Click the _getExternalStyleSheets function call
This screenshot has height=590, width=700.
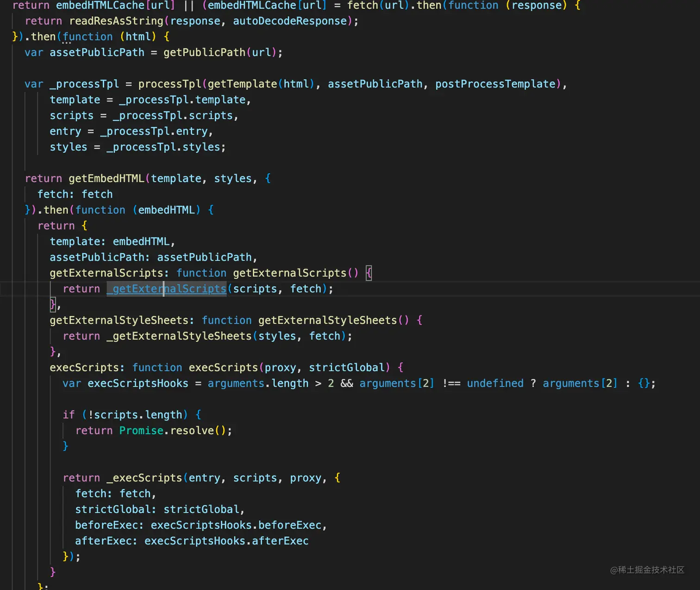pyautogui.click(x=179, y=336)
